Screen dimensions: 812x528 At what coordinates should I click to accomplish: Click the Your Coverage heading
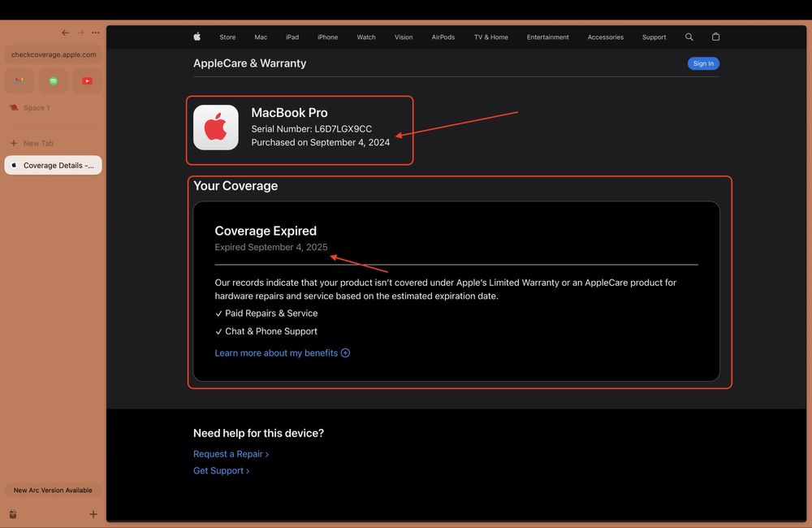pyautogui.click(x=235, y=186)
